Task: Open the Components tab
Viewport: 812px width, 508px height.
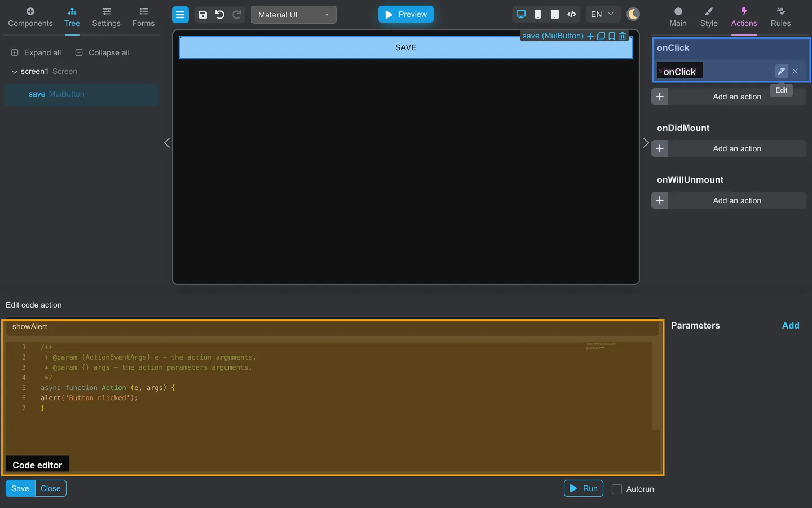Action: [30, 17]
